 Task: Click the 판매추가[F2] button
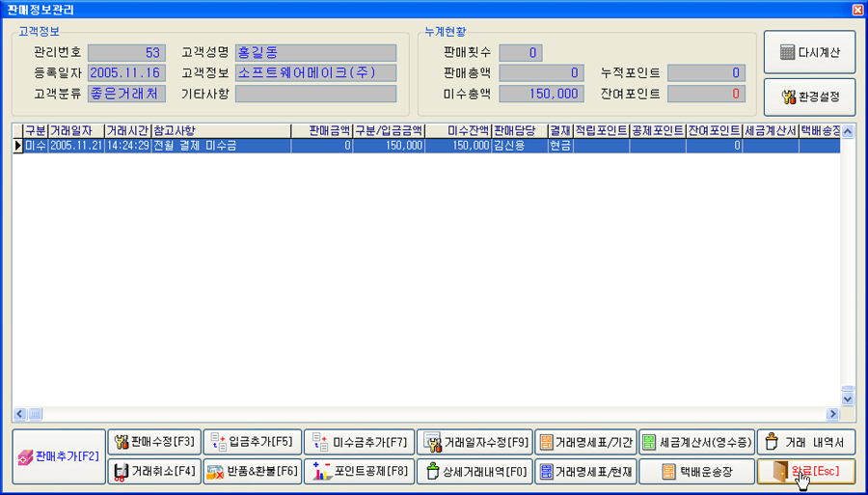pyautogui.click(x=59, y=456)
